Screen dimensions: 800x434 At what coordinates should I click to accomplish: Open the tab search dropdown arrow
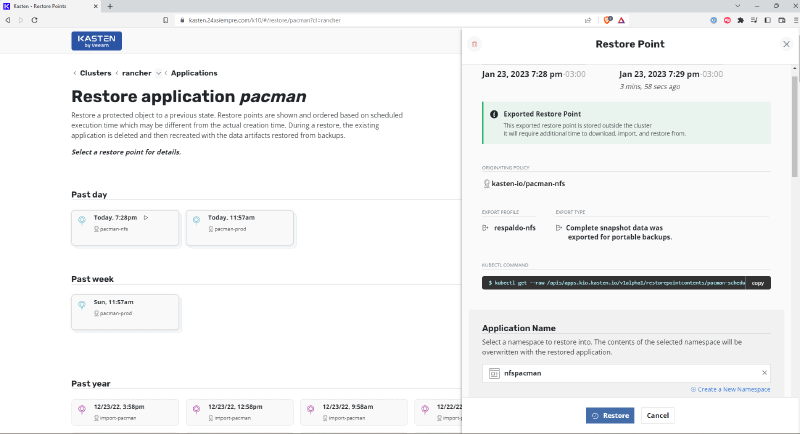tap(738, 6)
